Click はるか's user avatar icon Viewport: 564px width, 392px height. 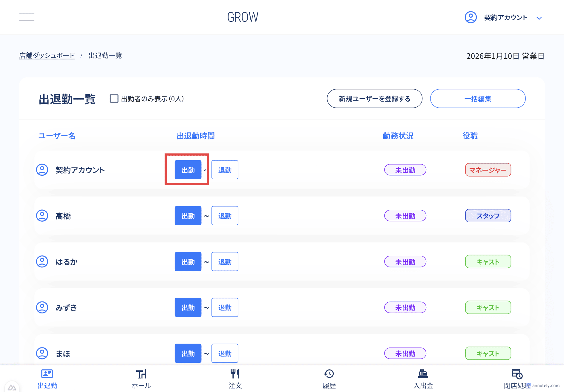tap(42, 261)
